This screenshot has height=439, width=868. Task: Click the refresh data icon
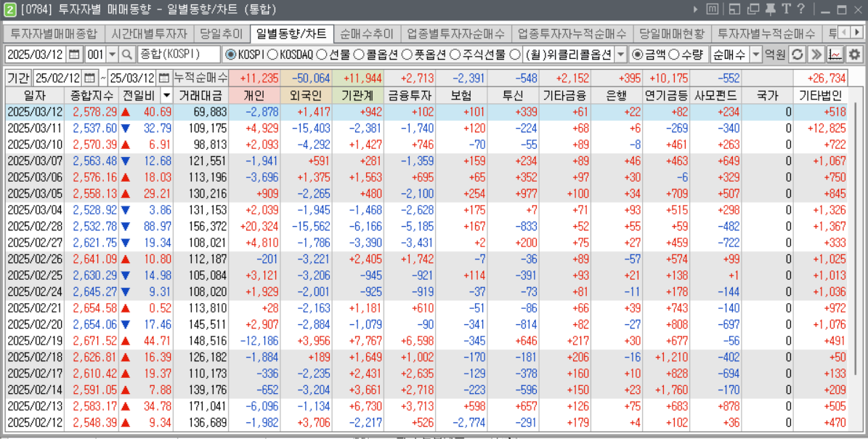coord(798,55)
